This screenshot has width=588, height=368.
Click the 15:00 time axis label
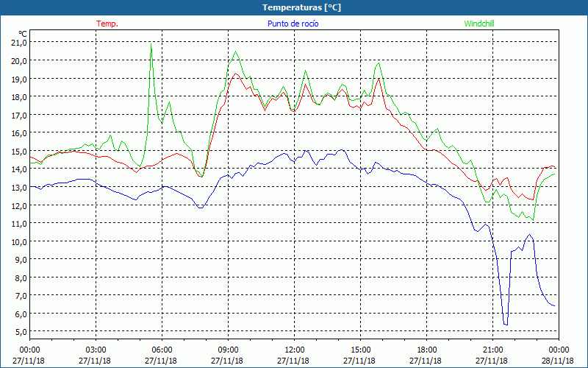click(x=360, y=350)
